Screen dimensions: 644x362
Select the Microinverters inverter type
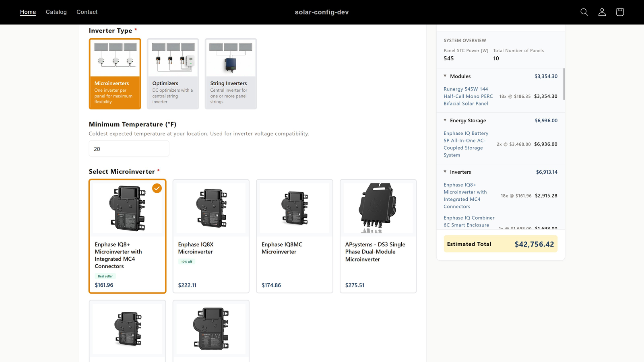[115, 74]
